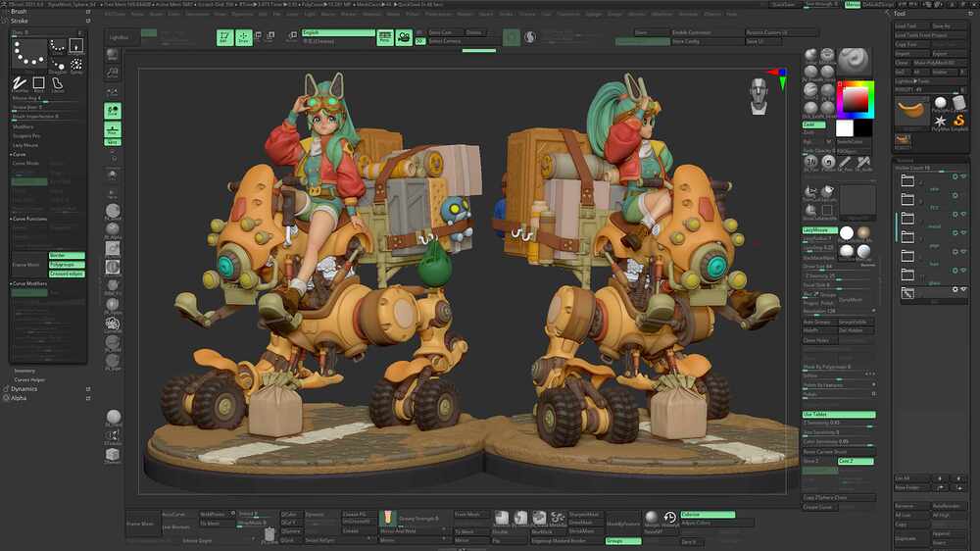Screen dimensions: 980x551
Task: Select the large swirl brush thumbnail
Action: tap(854, 62)
